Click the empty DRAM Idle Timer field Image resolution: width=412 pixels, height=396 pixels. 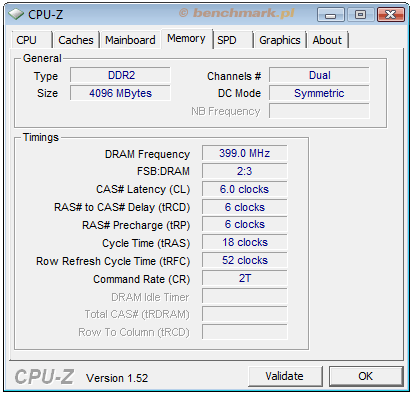click(245, 296)
